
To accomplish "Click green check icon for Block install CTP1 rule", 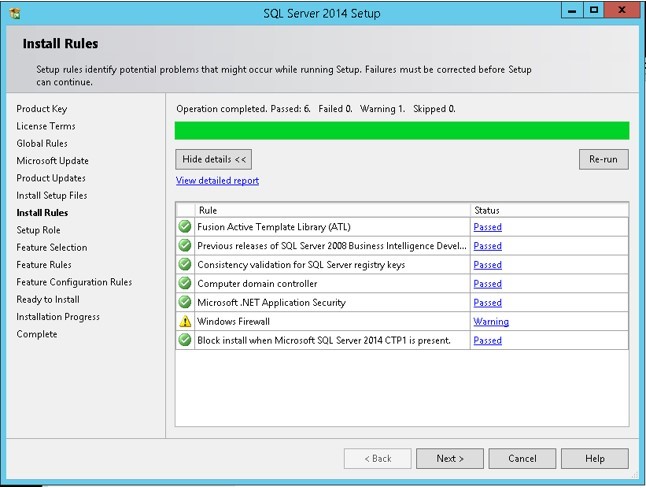I will pos(185,341).
